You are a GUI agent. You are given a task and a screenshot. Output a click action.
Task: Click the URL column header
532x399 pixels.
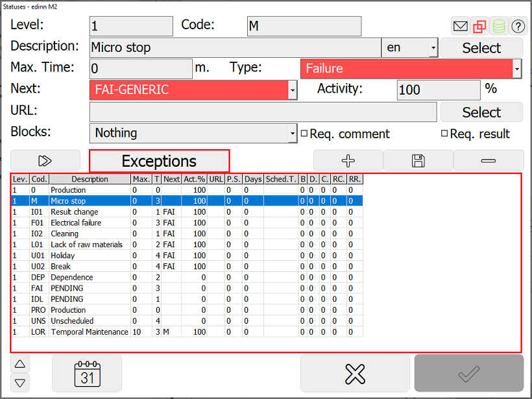pyautogui.click(x=216, y=179)
